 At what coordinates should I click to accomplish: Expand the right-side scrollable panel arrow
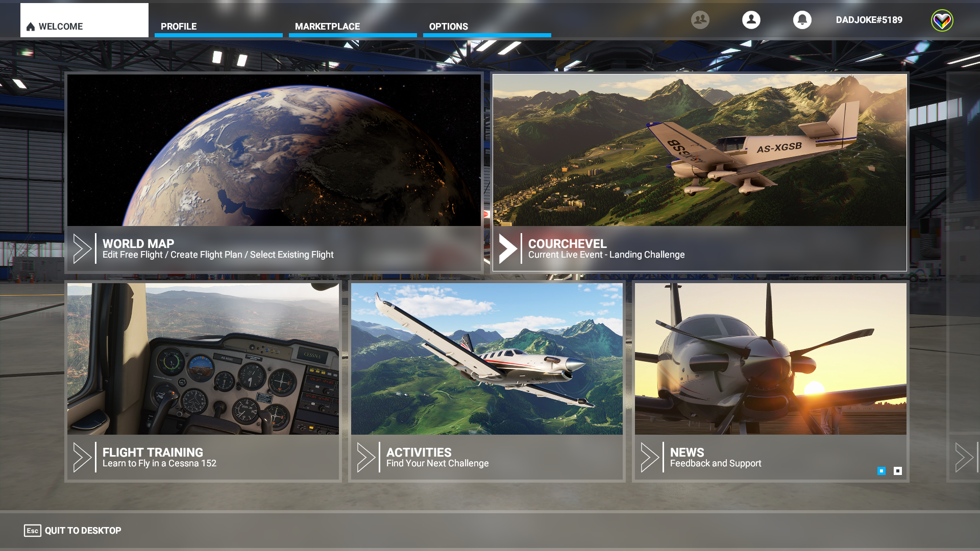[964, 457]
